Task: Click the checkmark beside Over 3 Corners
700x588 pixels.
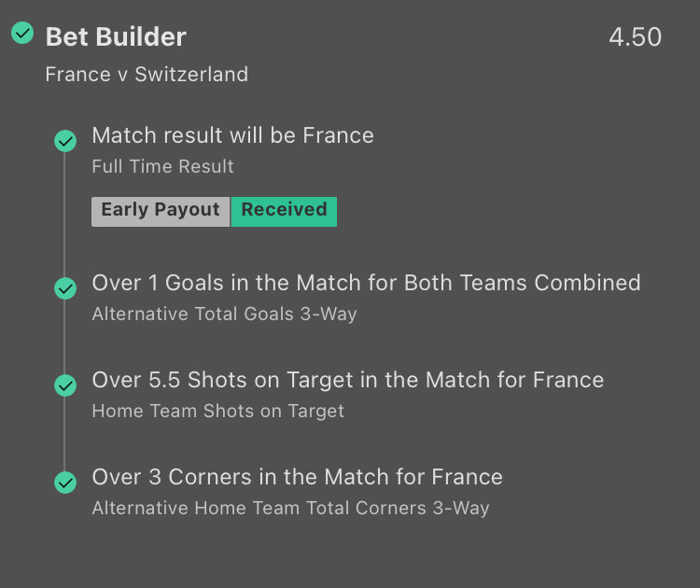Action: click(65, 483)
